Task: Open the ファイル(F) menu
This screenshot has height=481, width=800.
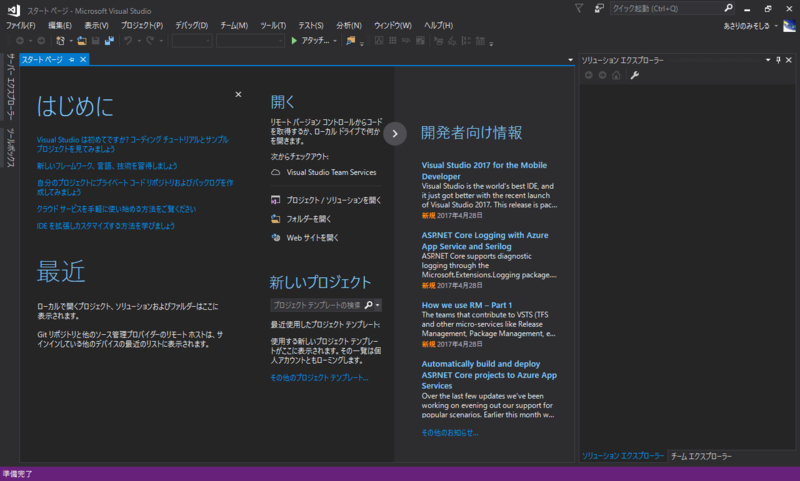Action: click(x=20, y=26)
